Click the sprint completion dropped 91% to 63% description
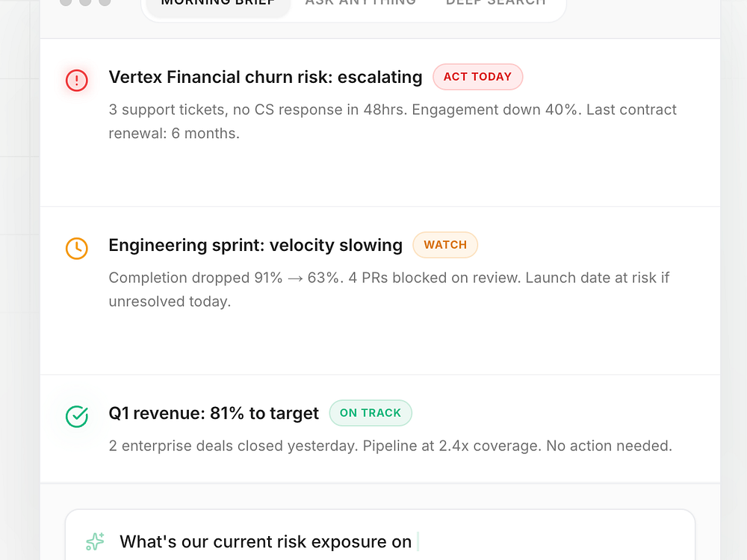The image size is (747, 560). pyautogui.click(x=388, y=289)
